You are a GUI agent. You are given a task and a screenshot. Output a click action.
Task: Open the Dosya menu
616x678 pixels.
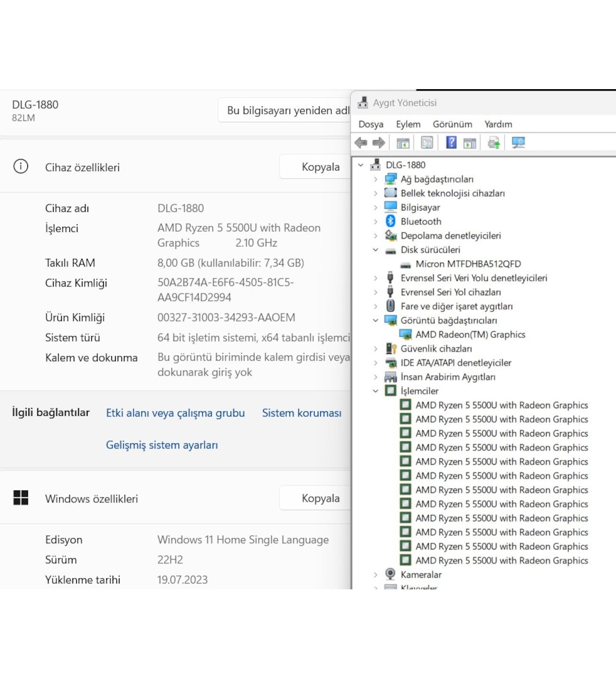click(371, 124)
